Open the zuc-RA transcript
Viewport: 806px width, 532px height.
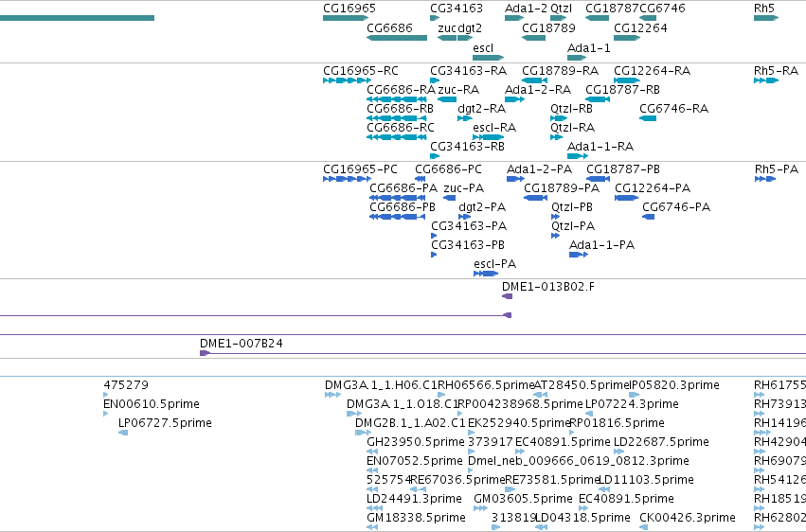tap(447, 99)
